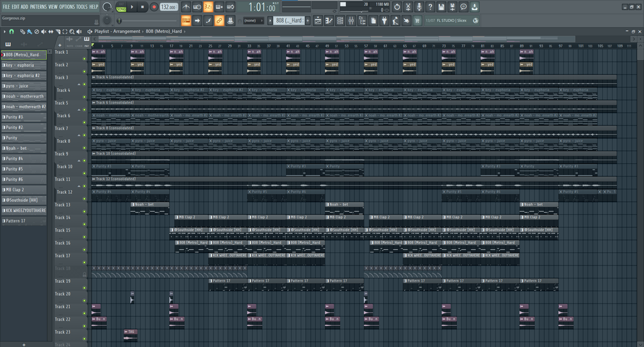
Task: Open the plugin picker plug icon
Action: (x=384, y=20)
